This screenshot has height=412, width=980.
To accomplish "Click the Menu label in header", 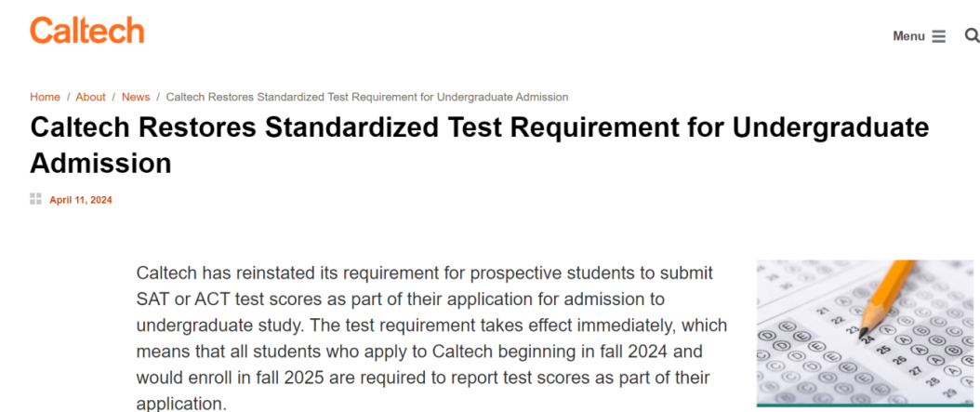I will [x=908, y=36].
